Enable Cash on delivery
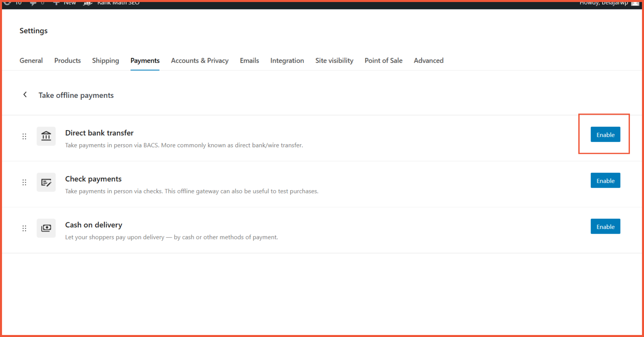The width and height of the screenshot is (644, 337). point(605,226)
